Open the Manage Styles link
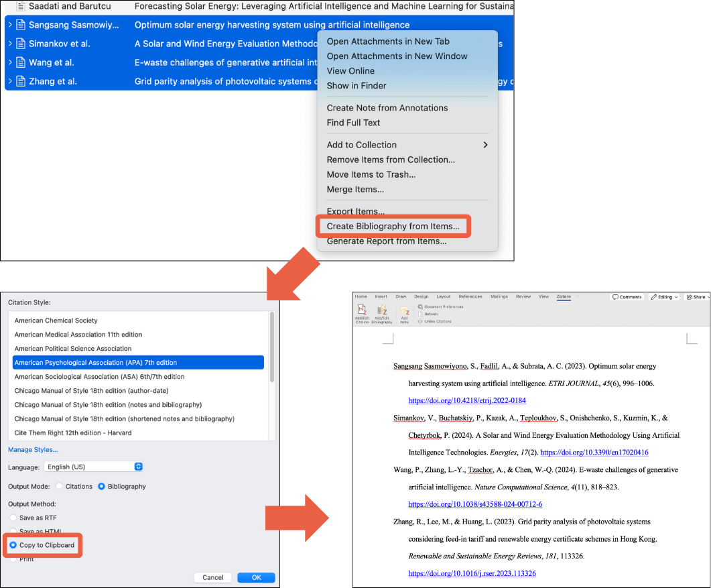The height and width of the screenshot is (588, 711). [33, 449]
